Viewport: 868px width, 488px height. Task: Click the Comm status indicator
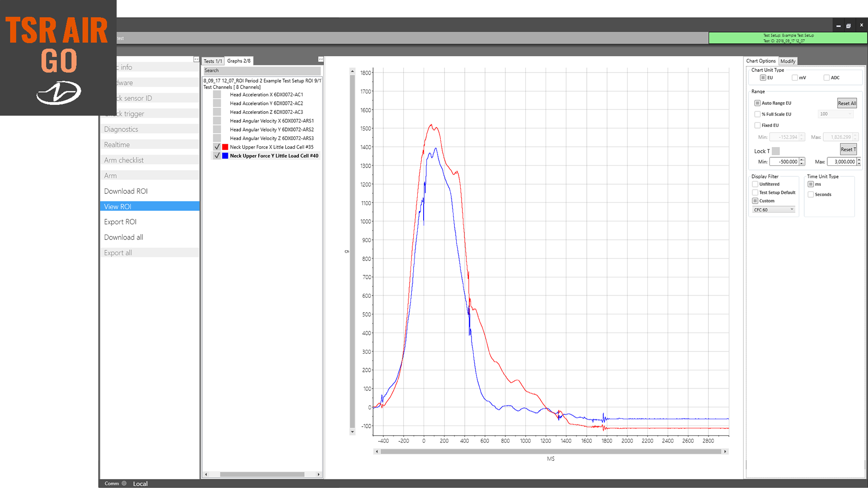(124, 483)
